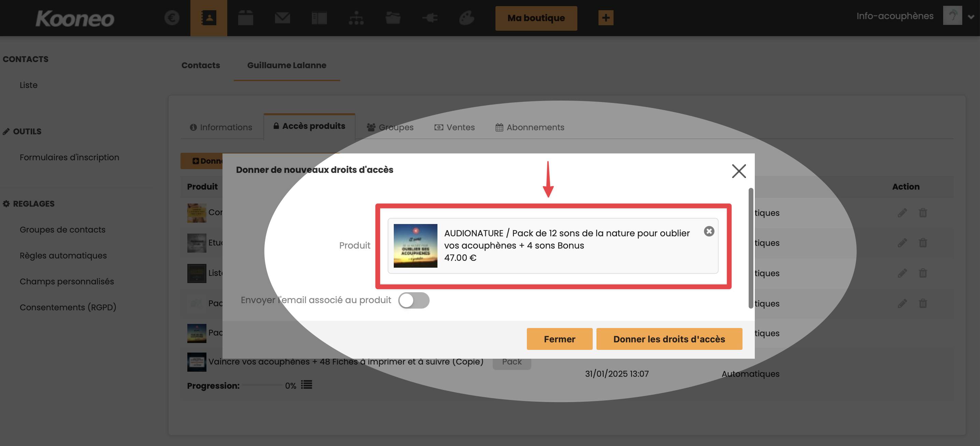Click the product price 47.00 €
This screenshot has width=980, height=446.
pyautogui.click(x=460, y=258)
